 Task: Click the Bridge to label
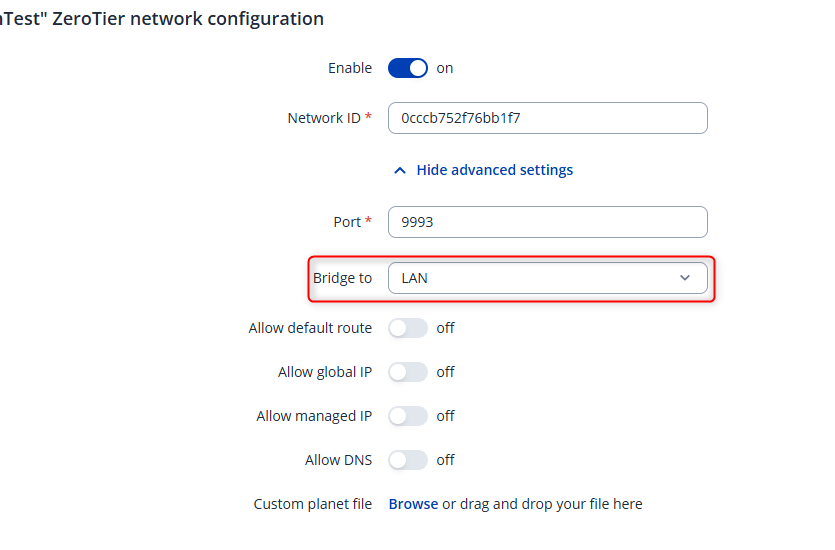(342, 278)
